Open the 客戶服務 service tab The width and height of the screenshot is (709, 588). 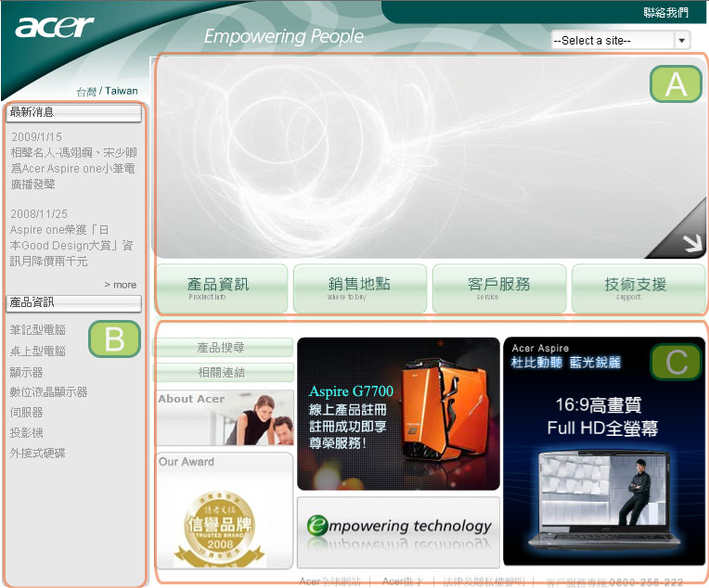click(499, 288)
